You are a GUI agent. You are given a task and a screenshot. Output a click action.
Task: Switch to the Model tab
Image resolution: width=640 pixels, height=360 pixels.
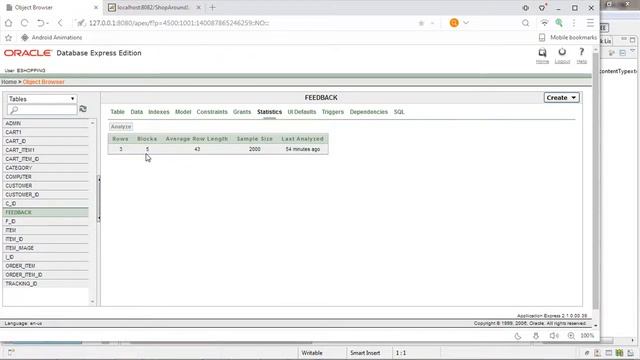[183, 112]
